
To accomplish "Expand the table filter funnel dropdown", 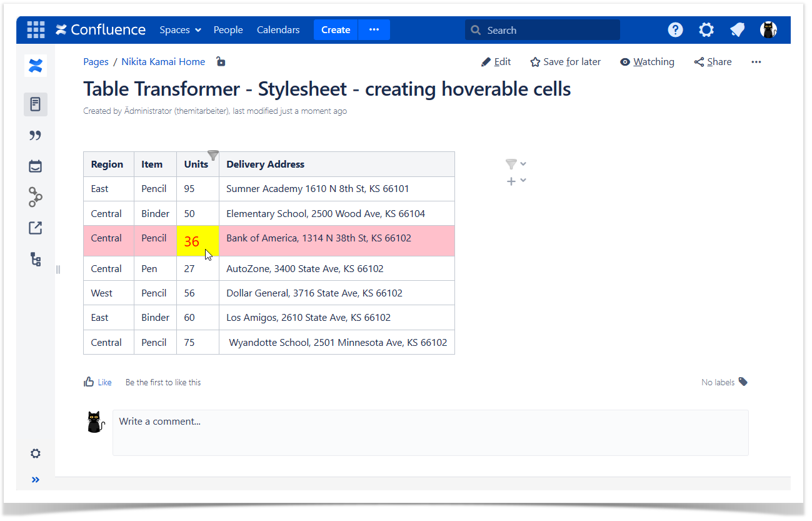I will click(x=516, y=164).
